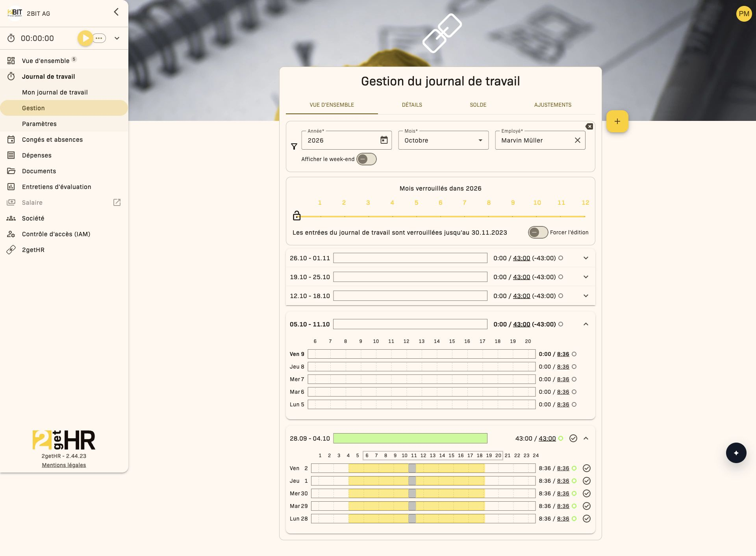This screenshot has height=556, width=756.
Task: Open the Mois dropdown showing Octobre
Action: coord(443,140)
